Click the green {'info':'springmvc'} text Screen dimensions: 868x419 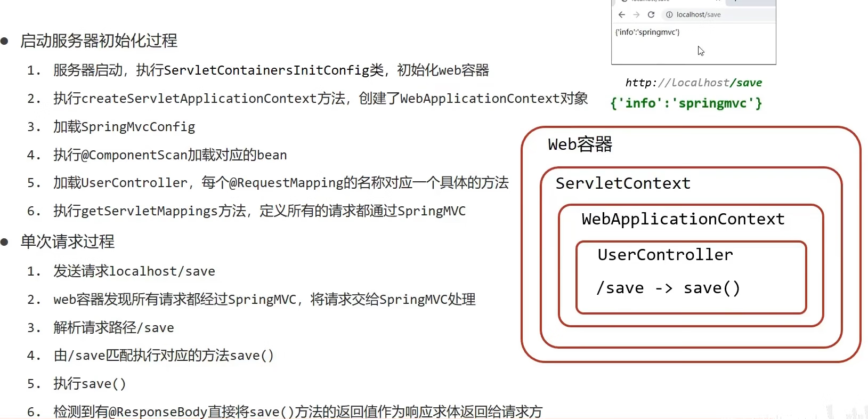coord(686,103)
